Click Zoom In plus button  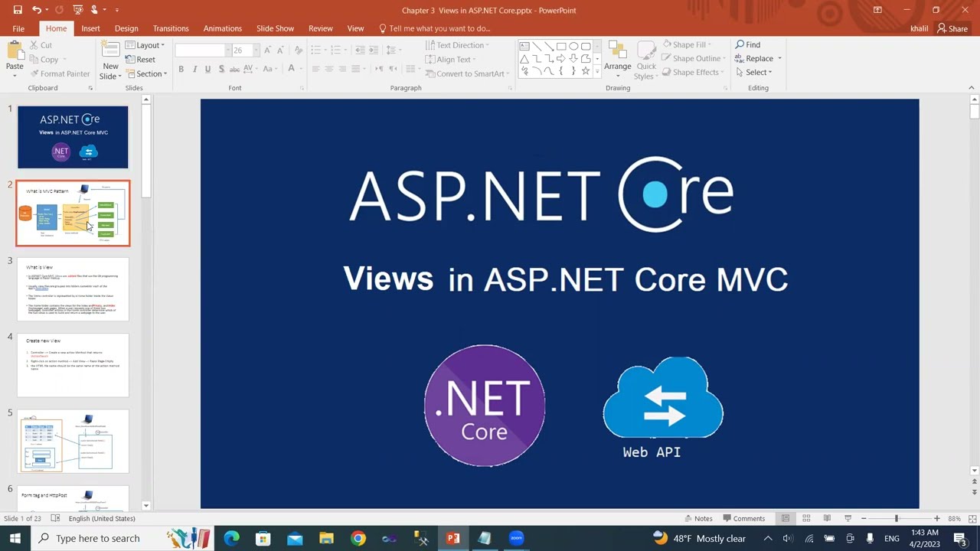[x=936, y=518]
